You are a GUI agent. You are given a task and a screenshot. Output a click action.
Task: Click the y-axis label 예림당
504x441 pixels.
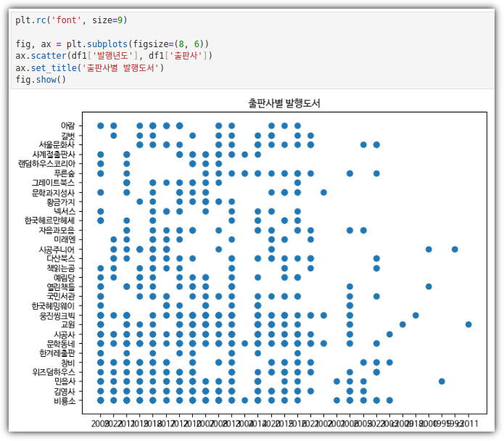pos(65,277)
